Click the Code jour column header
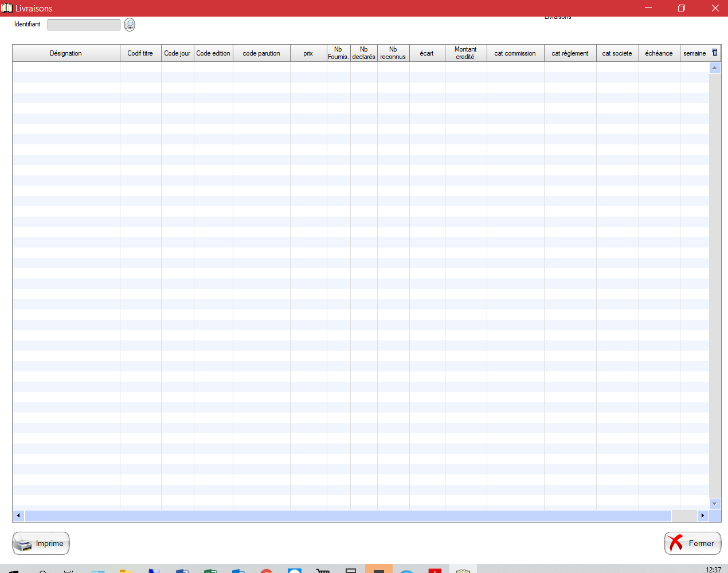Screen dimensions: 728x573 tap(177, 53)
